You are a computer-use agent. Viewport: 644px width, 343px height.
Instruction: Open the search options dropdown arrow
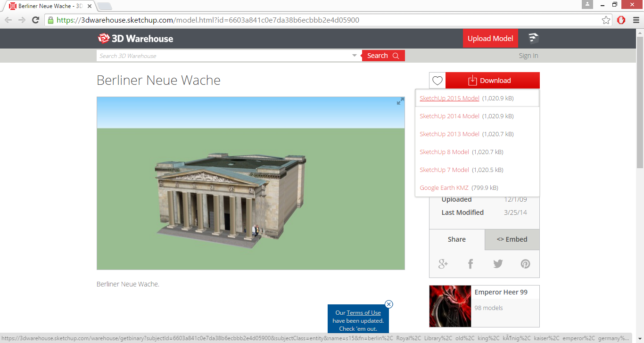coord(355,56)
